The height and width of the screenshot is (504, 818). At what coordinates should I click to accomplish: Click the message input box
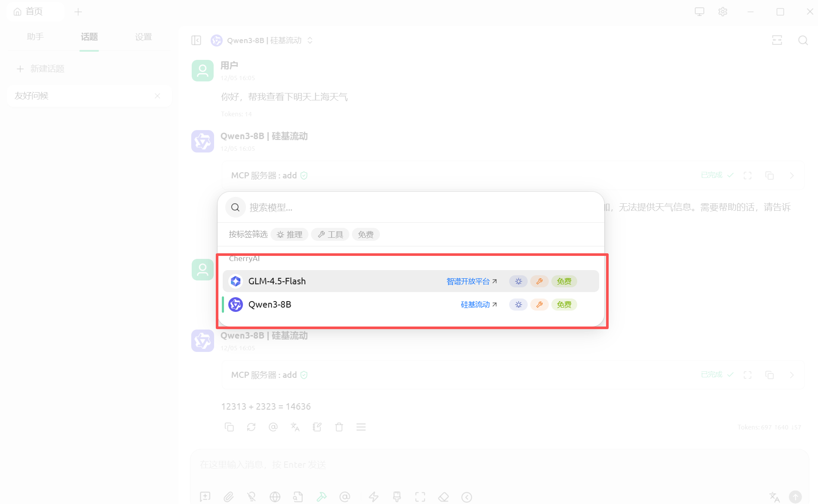(x=500, y=465)
